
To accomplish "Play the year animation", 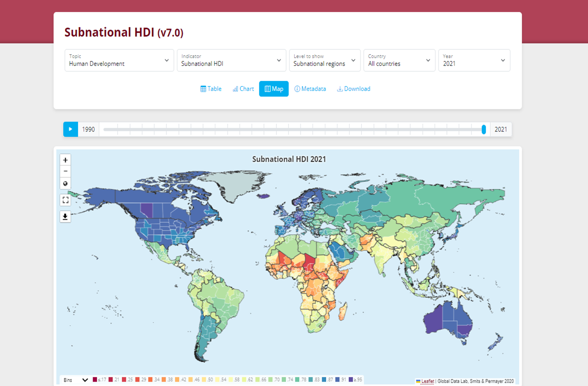I will point(71,129).
